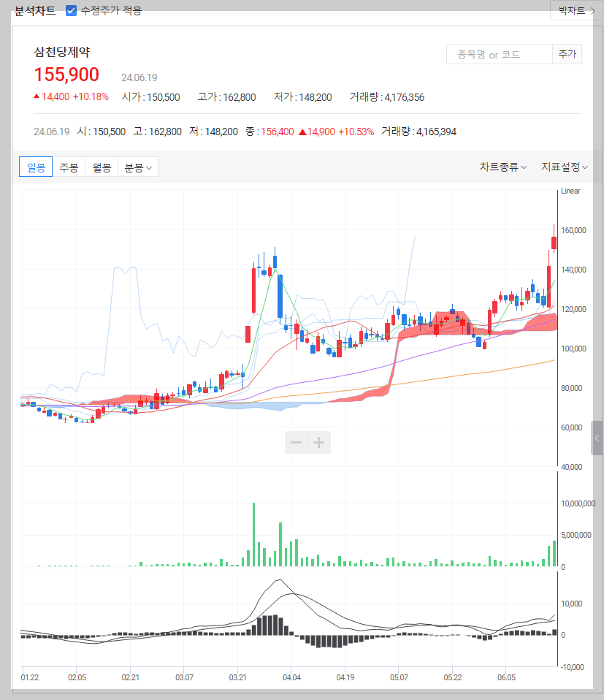Click the 10,000,000 volume axis label
604x700 pixels.
point(578,503)
